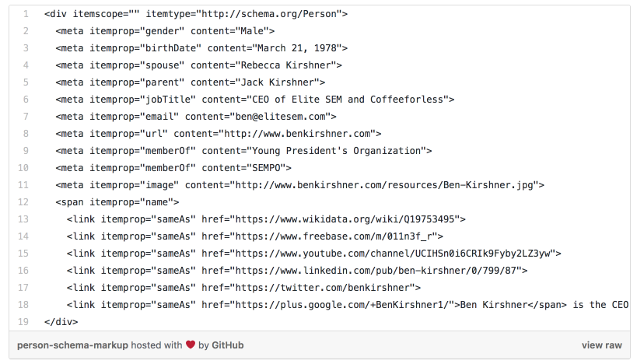This screenshot has height=364, width=637.
Task: Select line number 7
Action: point(26,117)
